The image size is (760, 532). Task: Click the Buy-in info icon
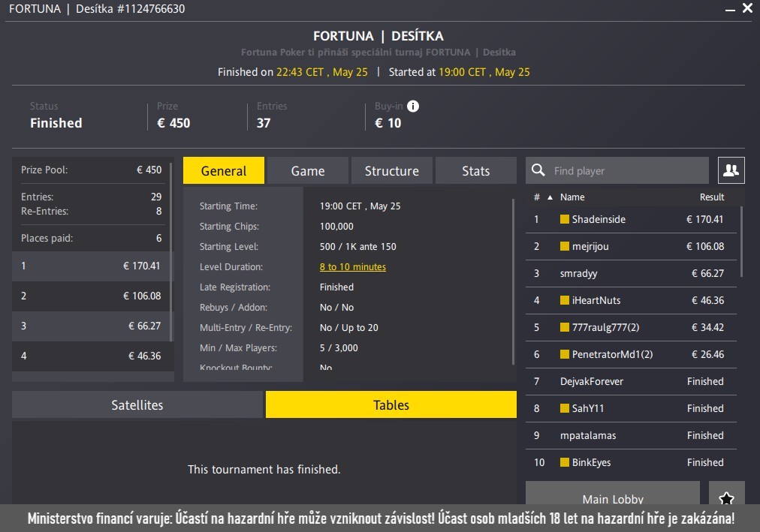pyautogui.click(x=413, y=107)
